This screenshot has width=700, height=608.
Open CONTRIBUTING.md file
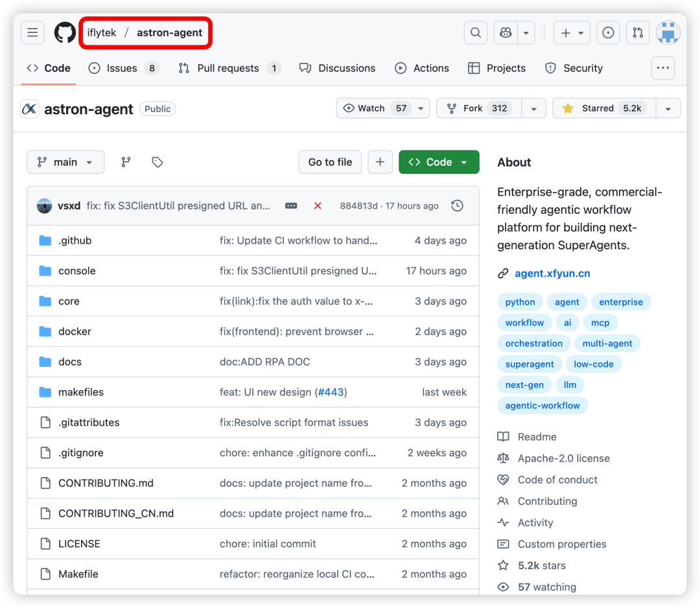[x=106, y=484]
